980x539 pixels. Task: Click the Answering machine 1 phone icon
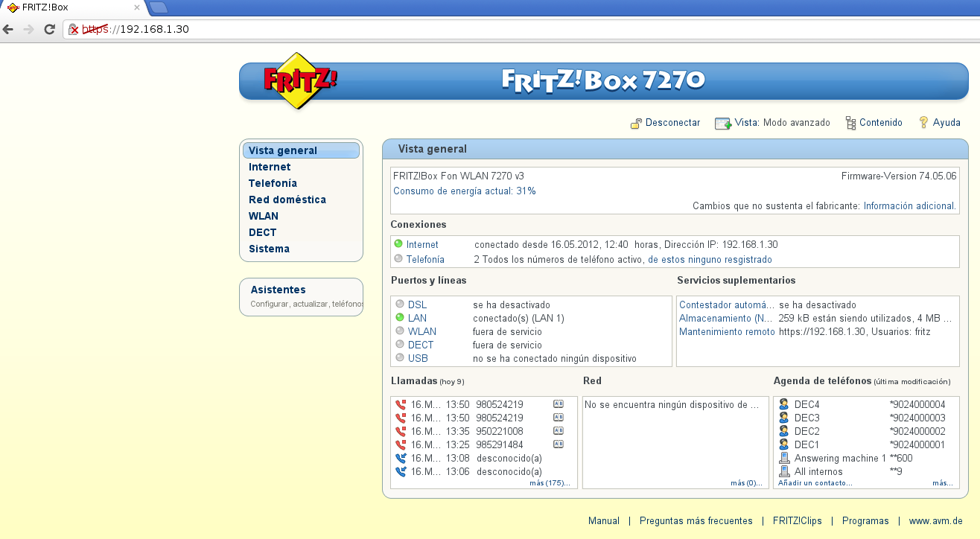(783, 458)
